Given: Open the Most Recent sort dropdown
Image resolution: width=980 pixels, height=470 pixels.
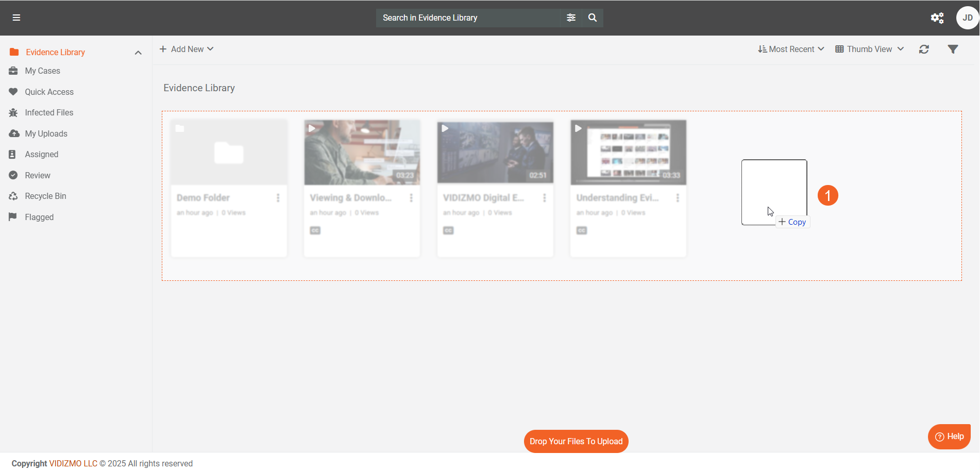Looking at the screenshot, I should [x=791, y=49].
